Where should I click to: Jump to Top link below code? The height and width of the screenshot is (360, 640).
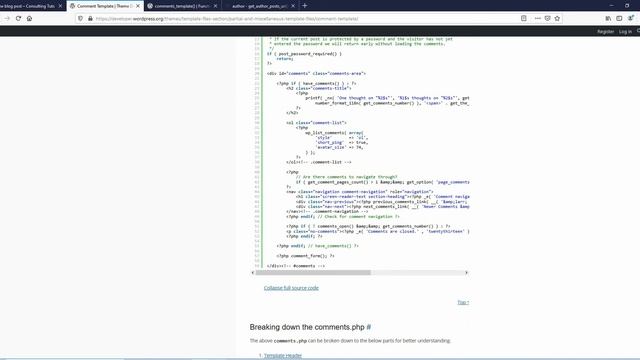point(463,302)
